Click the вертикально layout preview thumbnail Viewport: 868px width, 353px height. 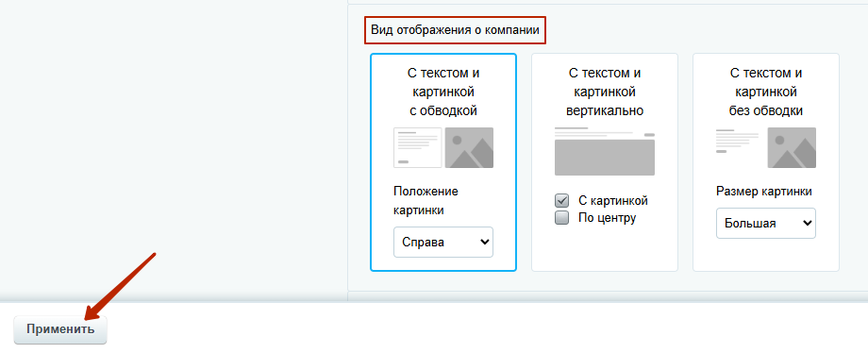605,151
